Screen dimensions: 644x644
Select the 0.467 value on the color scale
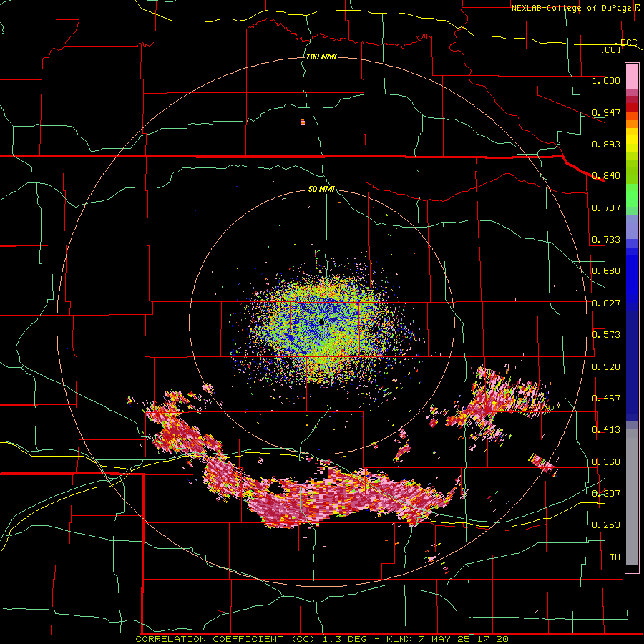point(606,399)
